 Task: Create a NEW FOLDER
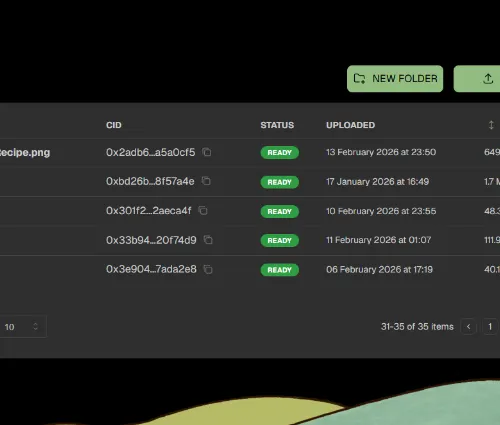[395, 79]
